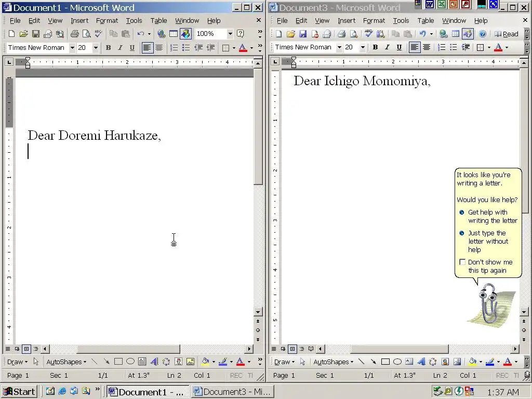Click Save floppy icon in Document1 toolbar

tap(36, 34)
